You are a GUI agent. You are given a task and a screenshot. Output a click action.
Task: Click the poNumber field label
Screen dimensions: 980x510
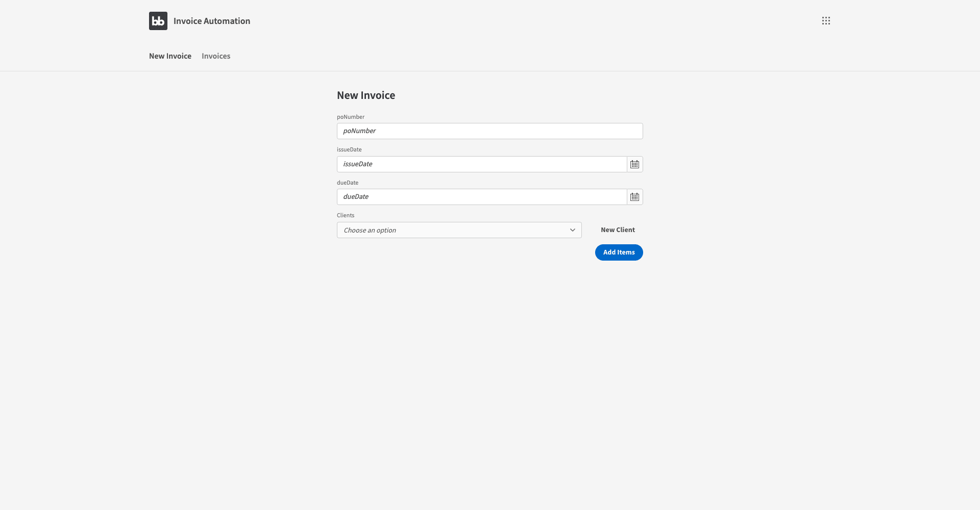351,117
